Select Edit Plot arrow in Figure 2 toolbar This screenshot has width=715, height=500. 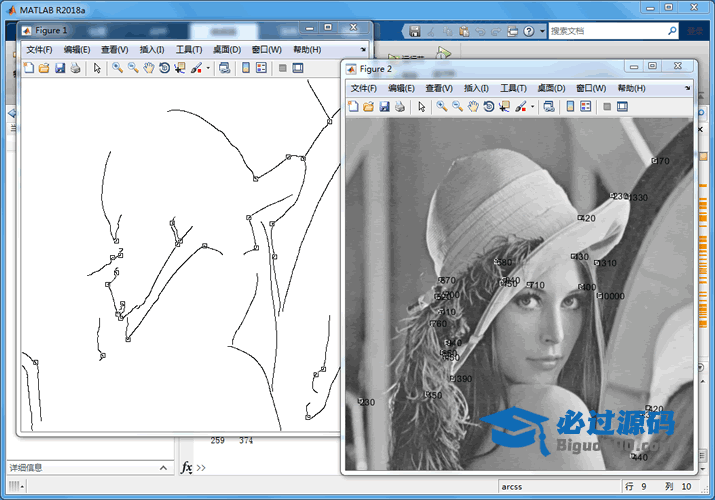coord(422,107)
